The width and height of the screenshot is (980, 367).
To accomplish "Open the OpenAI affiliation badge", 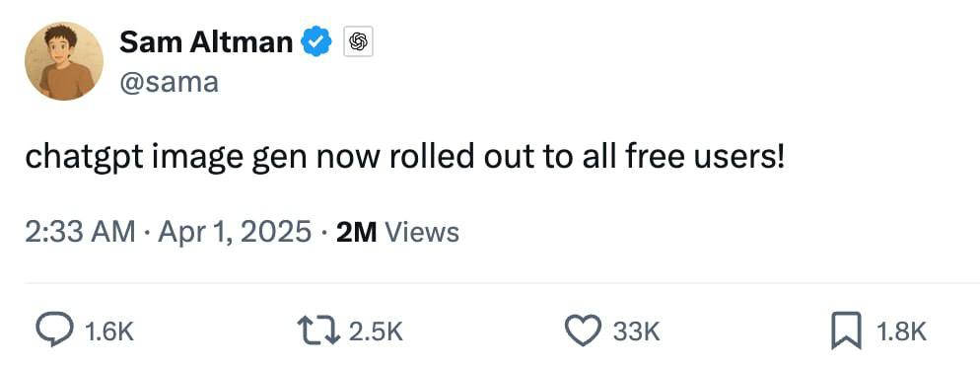I will click(358, 41).
